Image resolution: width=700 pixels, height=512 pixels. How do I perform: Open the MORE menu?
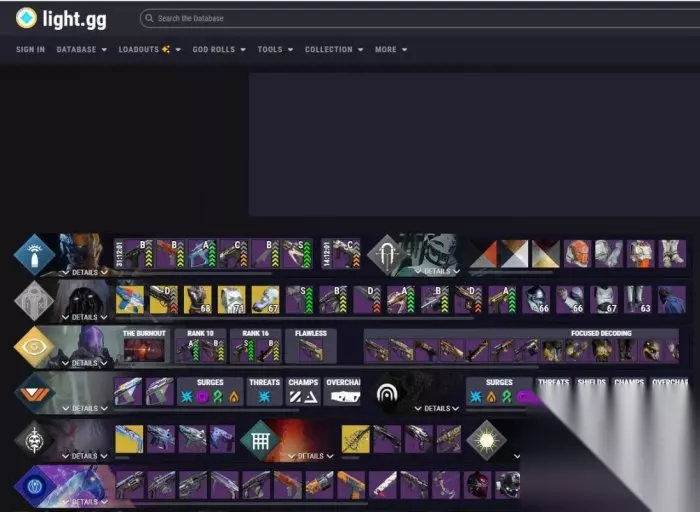coord(391,50)
